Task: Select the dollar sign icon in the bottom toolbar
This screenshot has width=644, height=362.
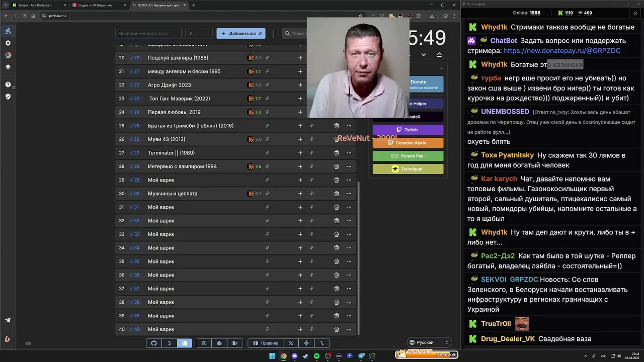Action: click(169, 343)
